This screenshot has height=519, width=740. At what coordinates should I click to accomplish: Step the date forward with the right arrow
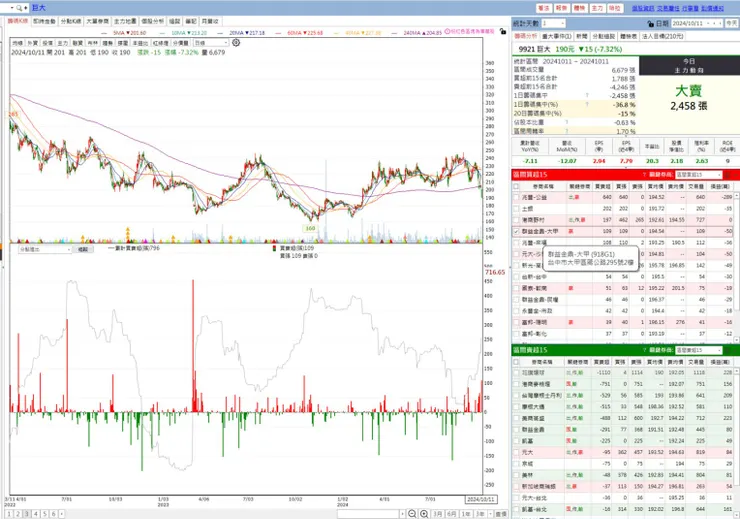720,23
